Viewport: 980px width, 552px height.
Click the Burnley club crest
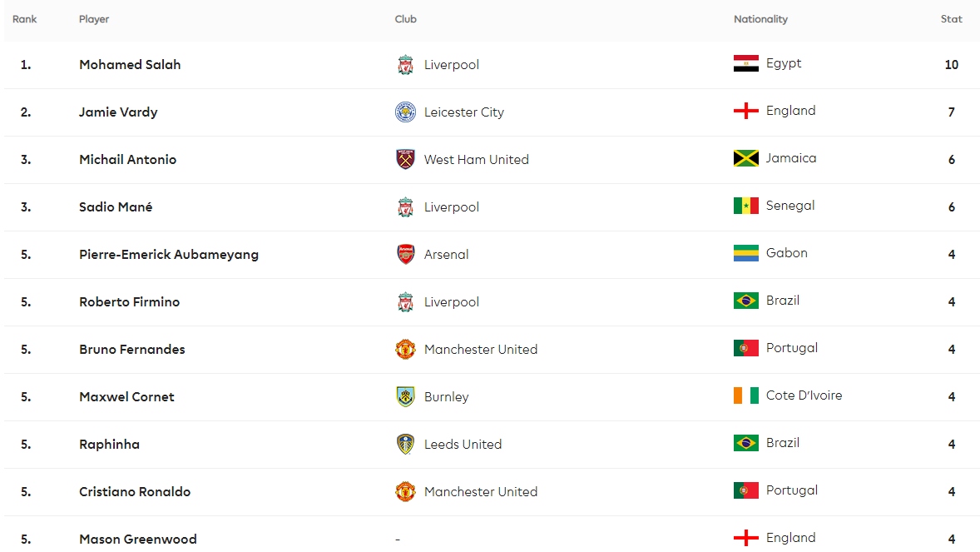[x=406, y=397]
